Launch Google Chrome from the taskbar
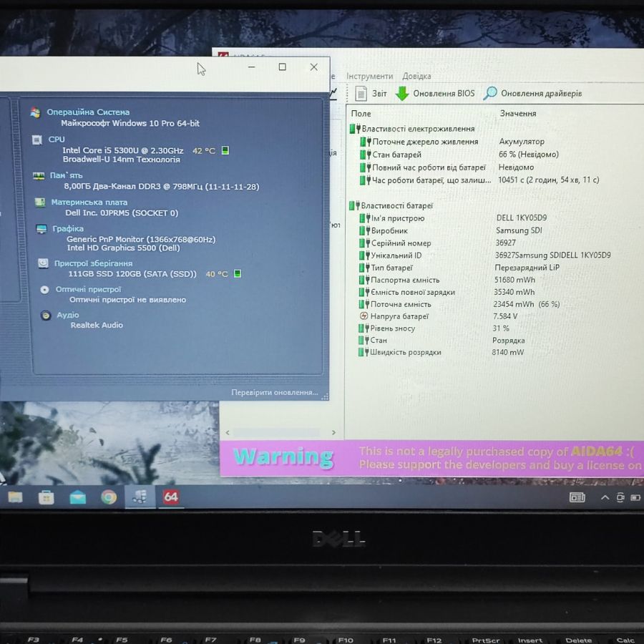The image size is (644, 644). pos(109,497)
